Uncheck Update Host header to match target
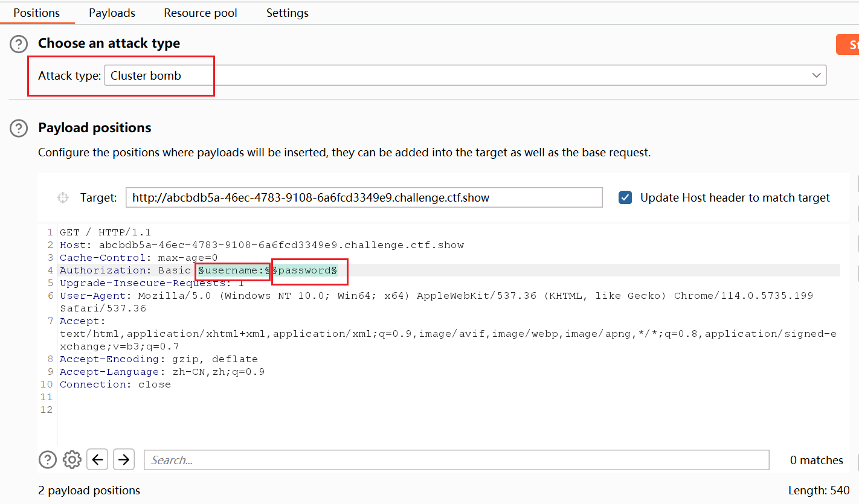 (625, 197)
